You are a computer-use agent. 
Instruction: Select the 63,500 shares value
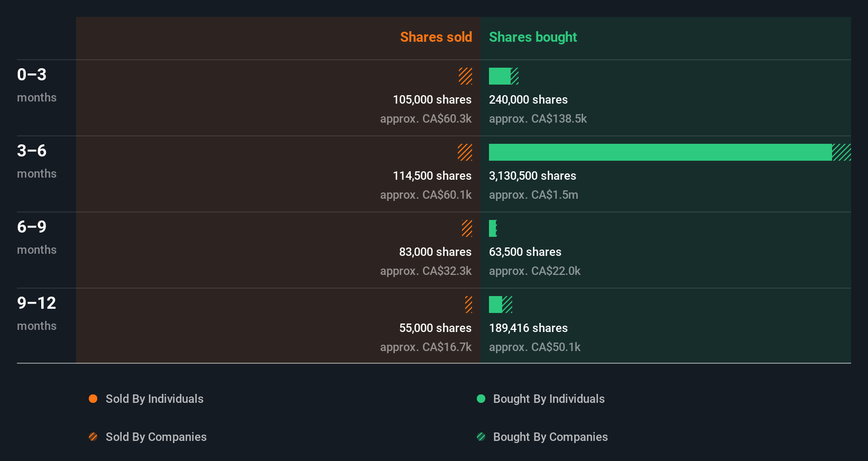coord(525,252)
